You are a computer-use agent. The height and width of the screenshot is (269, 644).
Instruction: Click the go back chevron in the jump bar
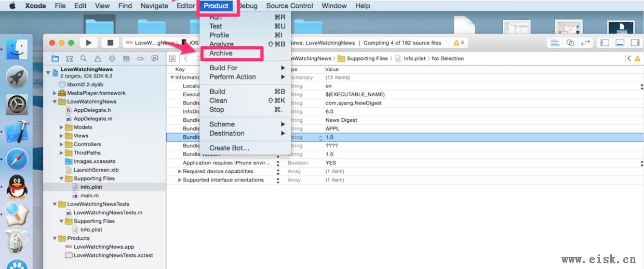(x=186, y=59)
